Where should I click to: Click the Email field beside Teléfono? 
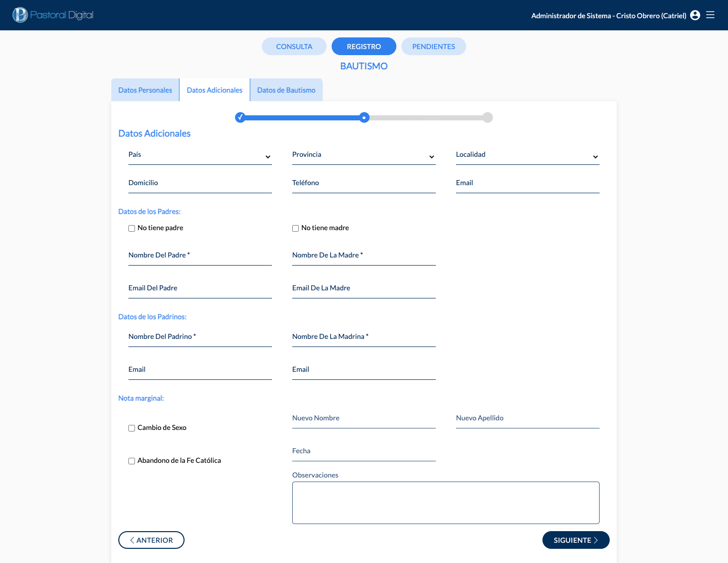(x=528, y=184)
